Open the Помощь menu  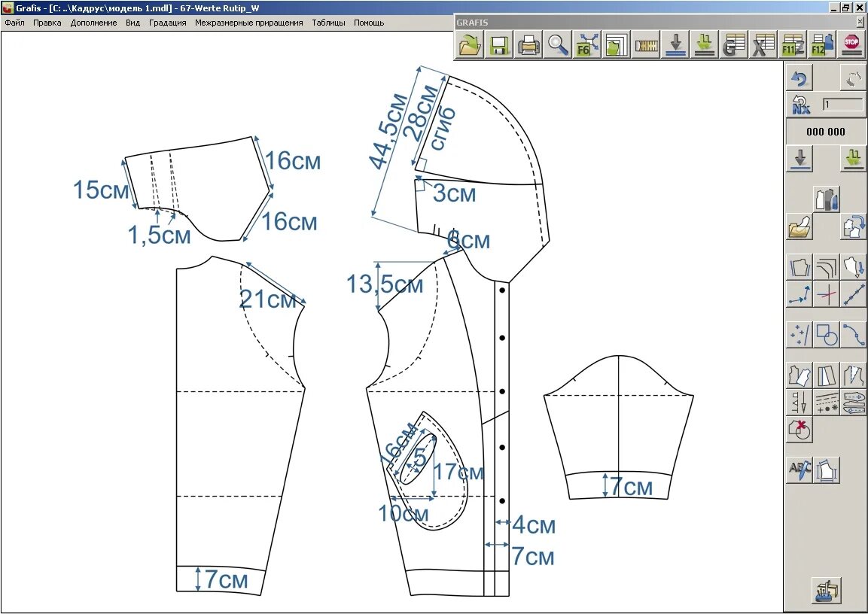coord(369,23)
